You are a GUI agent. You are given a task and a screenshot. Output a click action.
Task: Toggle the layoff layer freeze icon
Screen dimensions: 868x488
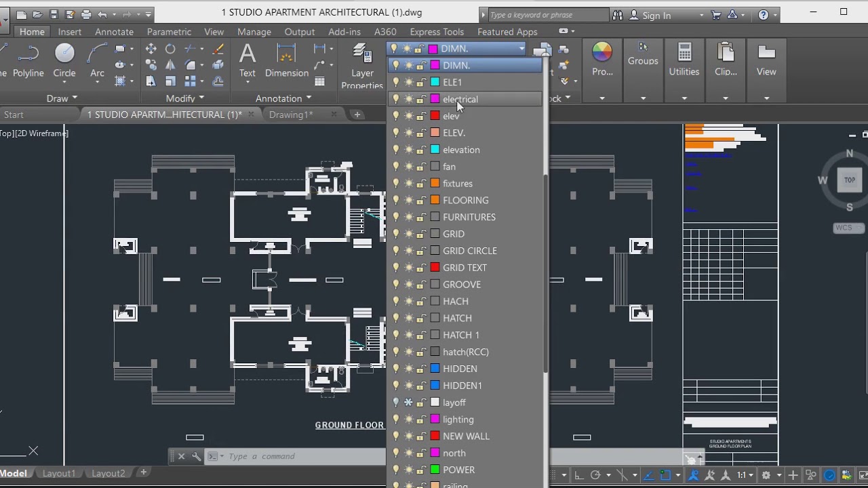pos(408,403)
